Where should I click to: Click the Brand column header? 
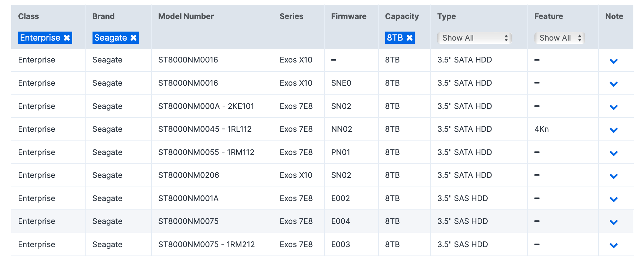tap(103, 16)
